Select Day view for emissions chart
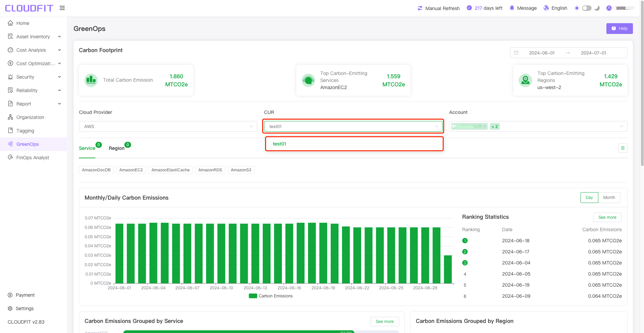 point(589,198)
